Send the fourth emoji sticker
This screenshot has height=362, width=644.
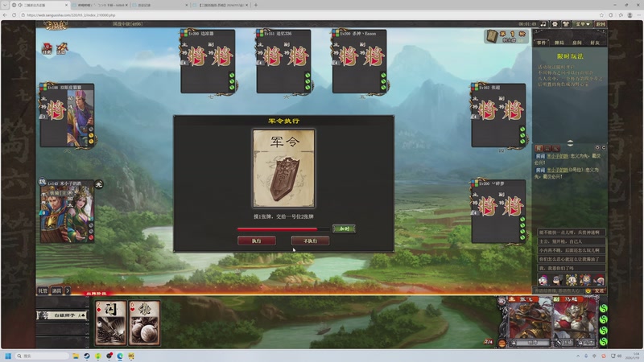[x=585, y=280]
